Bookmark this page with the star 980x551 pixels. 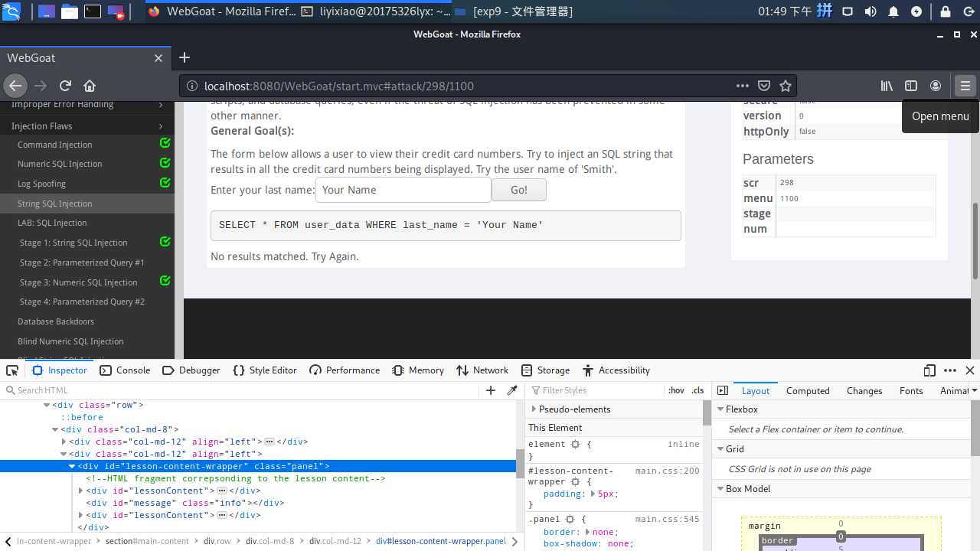tap(785, 86)
